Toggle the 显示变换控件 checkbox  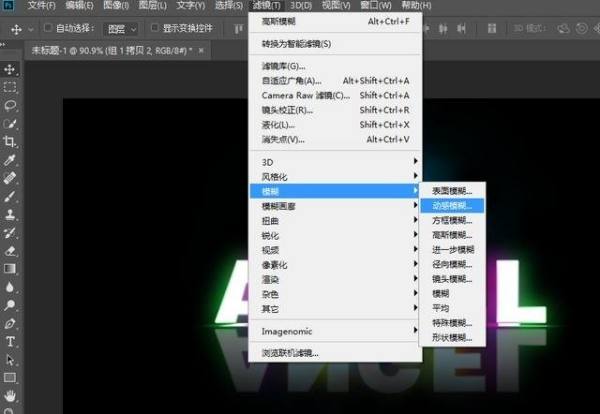[x=155, y=28]
